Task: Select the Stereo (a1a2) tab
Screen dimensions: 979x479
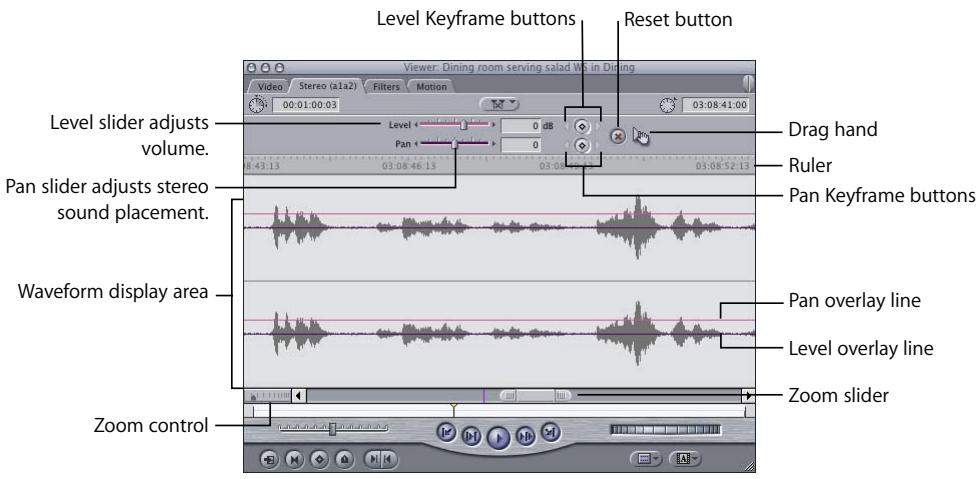Action: [327, 86]
